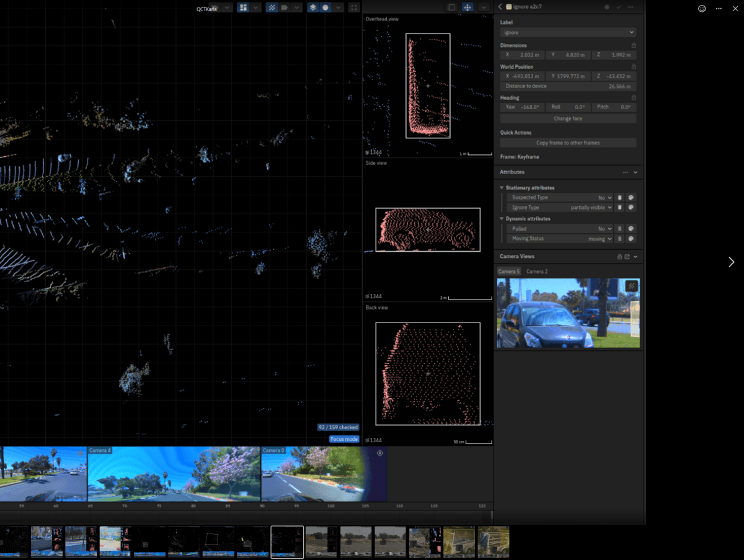Image resolution: width=744 pixels, height=560 pixels.
Task: Toggle the Heading lock icon
Action: pos(634,97)
